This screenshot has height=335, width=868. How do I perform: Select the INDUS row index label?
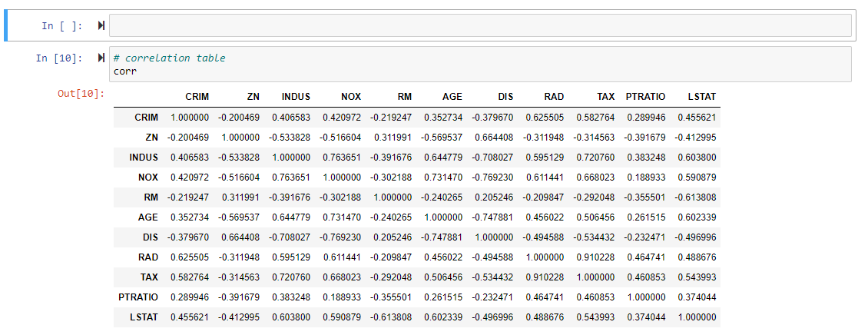[144, 158]
